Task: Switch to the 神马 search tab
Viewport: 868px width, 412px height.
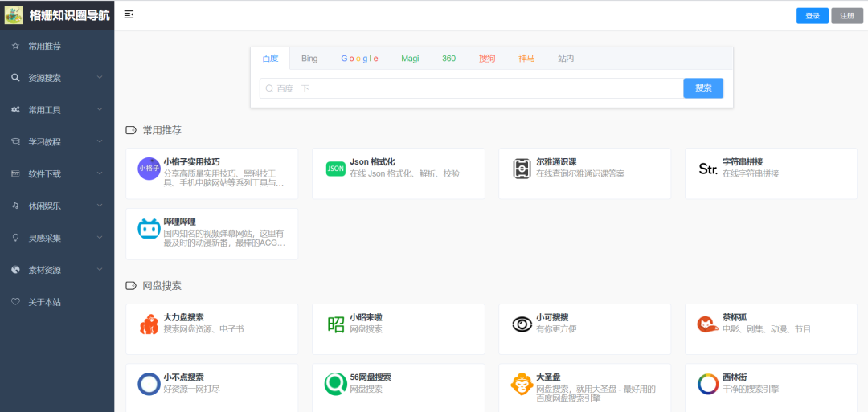Action: (526, 58)
